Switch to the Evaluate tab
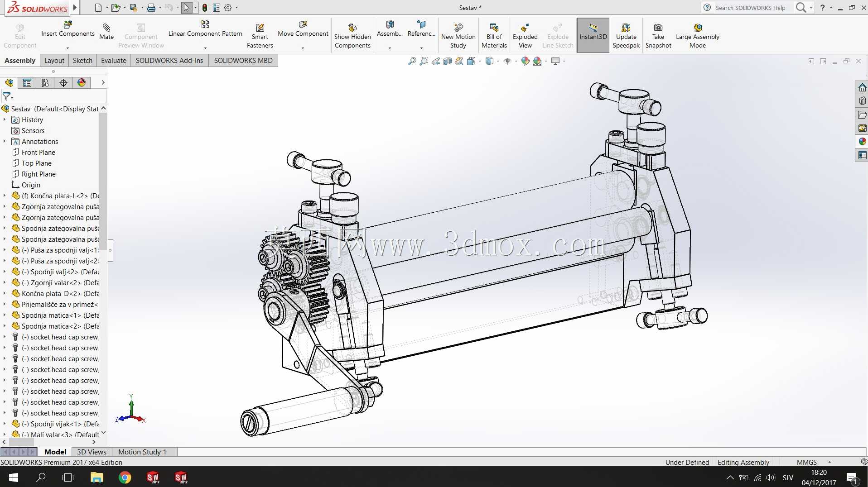The width and height of the screenshot is (868, 487). pyautogui.click(x=114, y=61)
